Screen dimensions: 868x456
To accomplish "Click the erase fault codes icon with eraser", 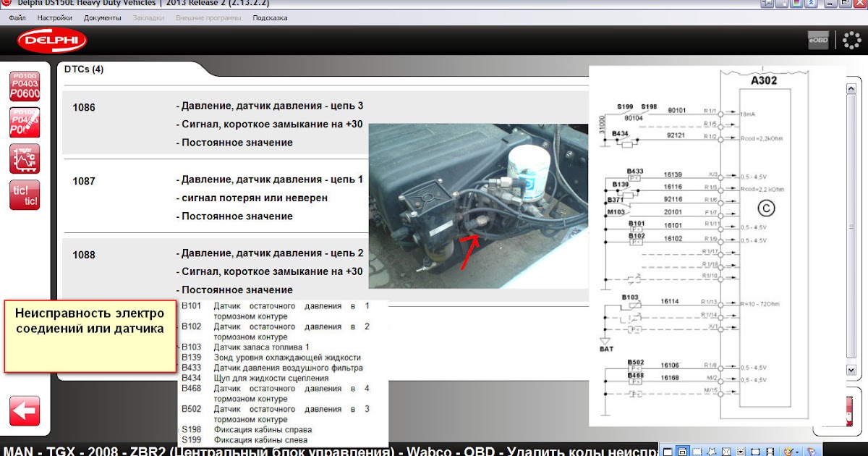I will coord(25,122).
